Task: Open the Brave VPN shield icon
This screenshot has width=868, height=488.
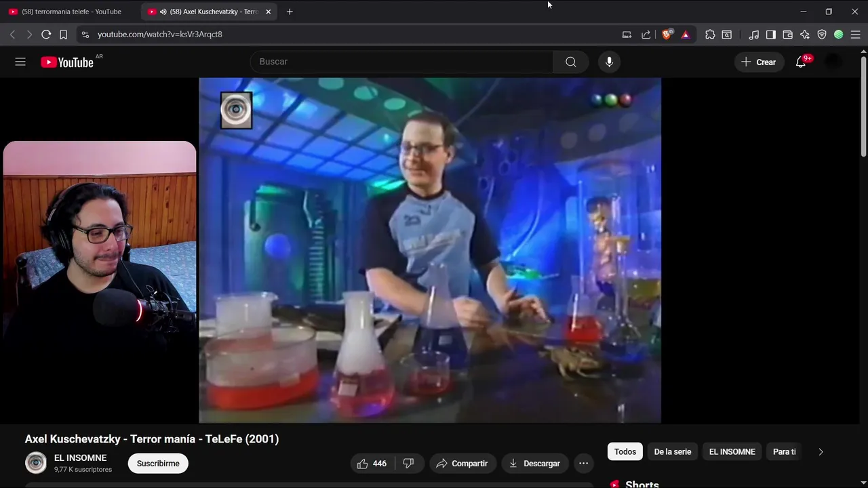Action: pos(822,35)
